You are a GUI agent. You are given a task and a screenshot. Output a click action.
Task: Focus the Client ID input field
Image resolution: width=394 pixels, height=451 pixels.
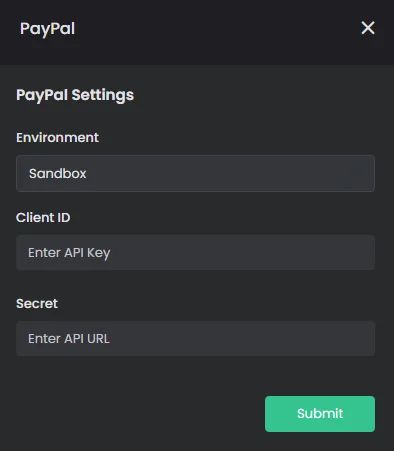(195, 253)
